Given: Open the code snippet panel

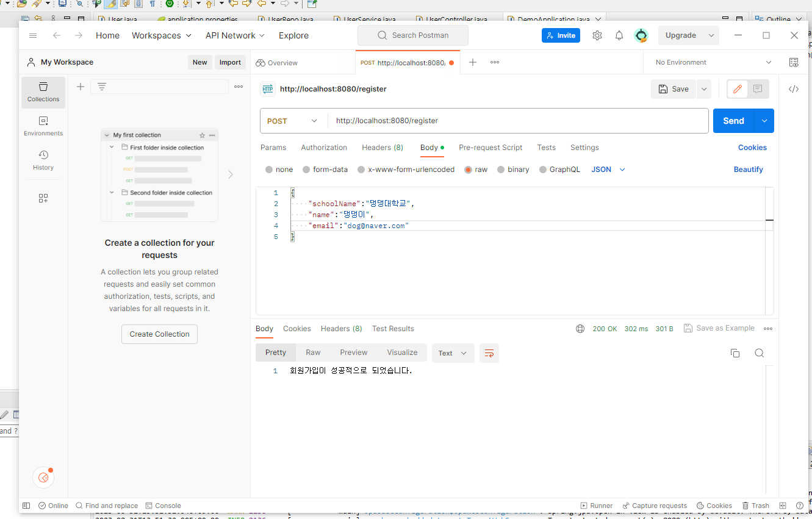Looking at the screenshot, I should [794, 89].
